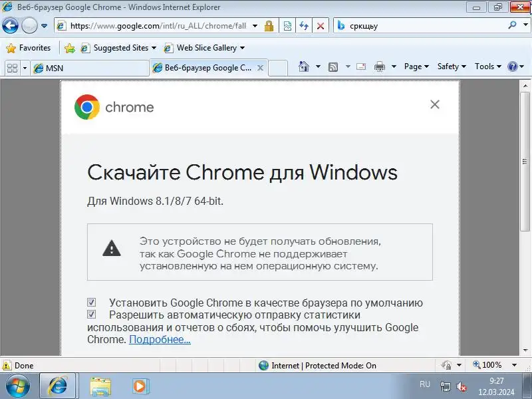Open the Page menu

click(x=416, y=66)
